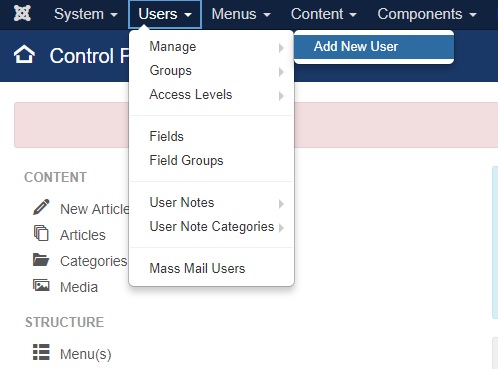Close the open Users menu
This screenshot has width=498, height=369.
pyautogui.click(x=165, y=14)
